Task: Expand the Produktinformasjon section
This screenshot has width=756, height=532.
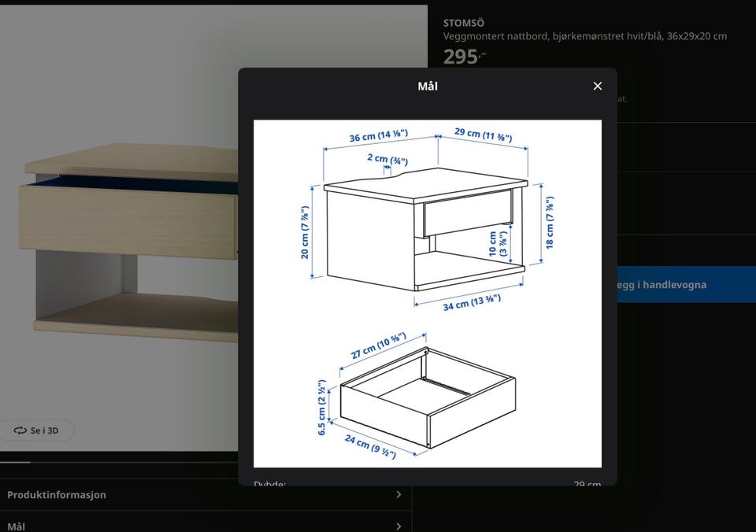Action: [x=206, y=494]
